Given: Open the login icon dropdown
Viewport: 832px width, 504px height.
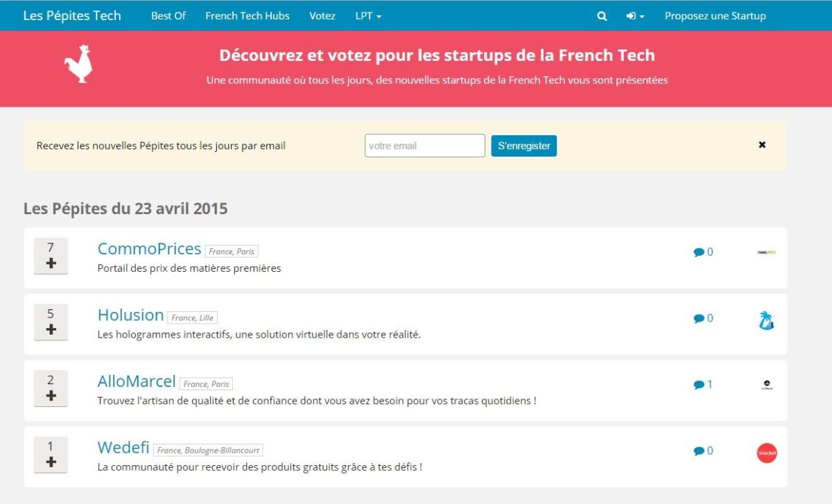Looking at the screenshot, I should pos(635,16).
